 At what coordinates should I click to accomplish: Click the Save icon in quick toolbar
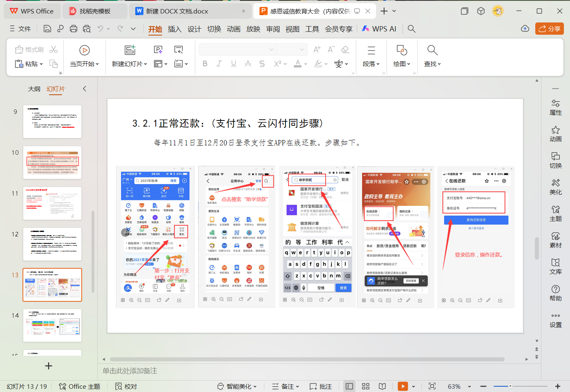47,29
